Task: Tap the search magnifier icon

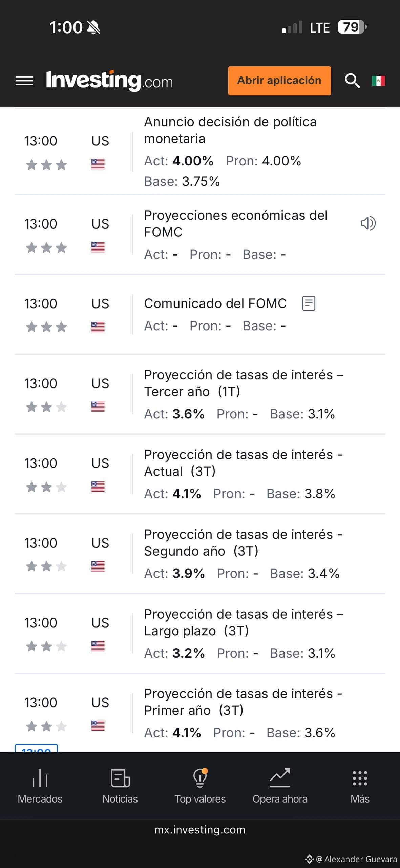Action: 352,81
